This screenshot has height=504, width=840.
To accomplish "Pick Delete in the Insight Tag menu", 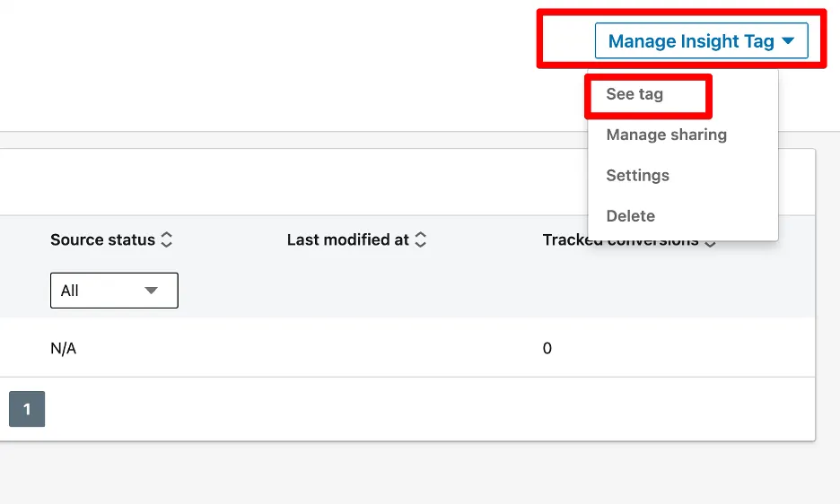I will pyautogui.click(x=630, y=216).
